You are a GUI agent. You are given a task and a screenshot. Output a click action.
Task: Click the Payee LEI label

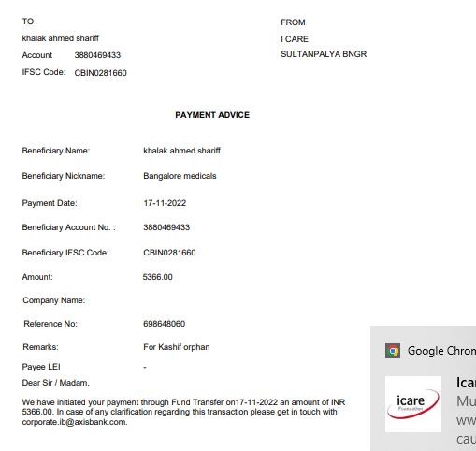(x=41, y=367)
